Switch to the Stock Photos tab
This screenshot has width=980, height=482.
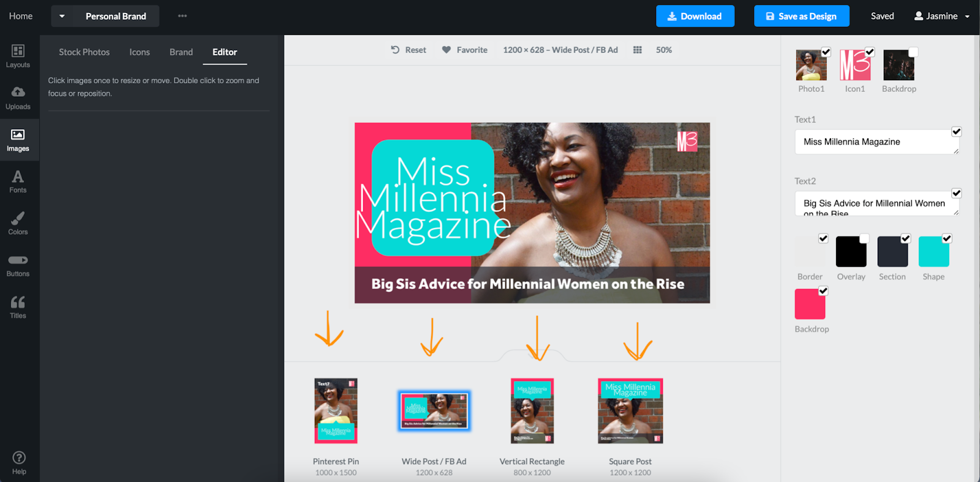tap(84, 52)
